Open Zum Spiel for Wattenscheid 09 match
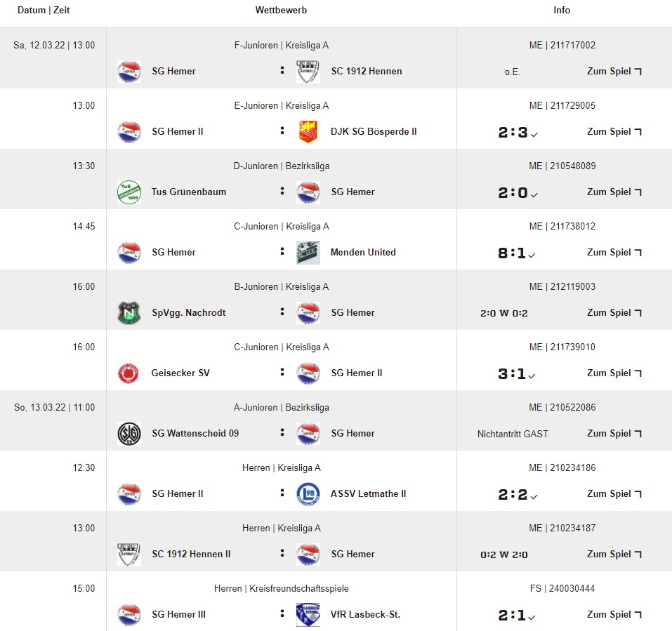 [614, 434]
